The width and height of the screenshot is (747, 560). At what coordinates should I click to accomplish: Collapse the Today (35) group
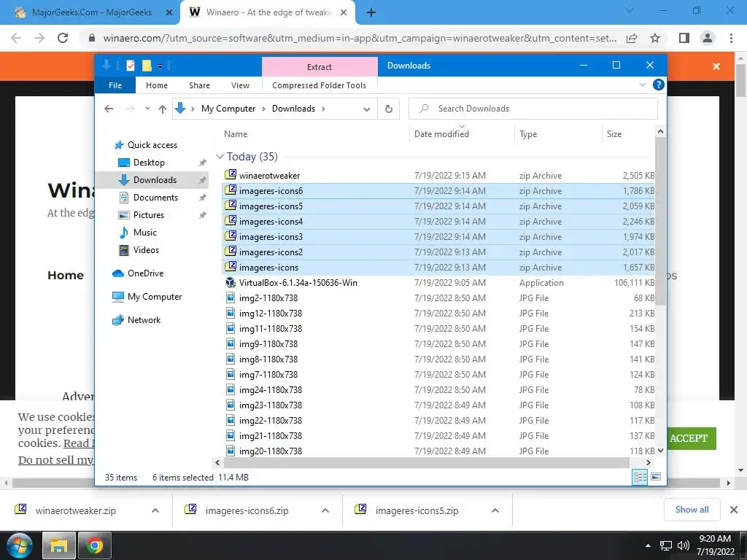pos(220,156)
